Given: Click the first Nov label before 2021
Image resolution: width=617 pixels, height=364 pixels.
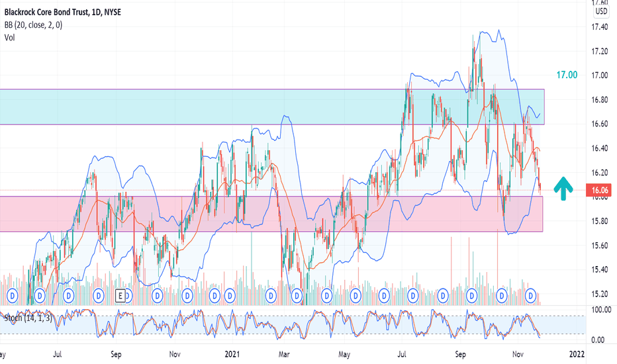Looking at the screenshot, I should click(175, 354).
